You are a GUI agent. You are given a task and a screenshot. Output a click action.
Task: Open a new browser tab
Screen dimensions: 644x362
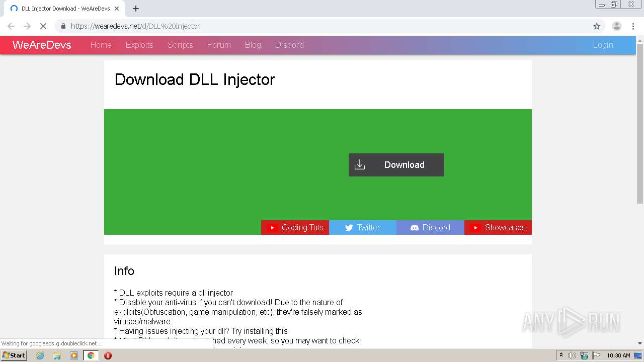tap(136, 9)
